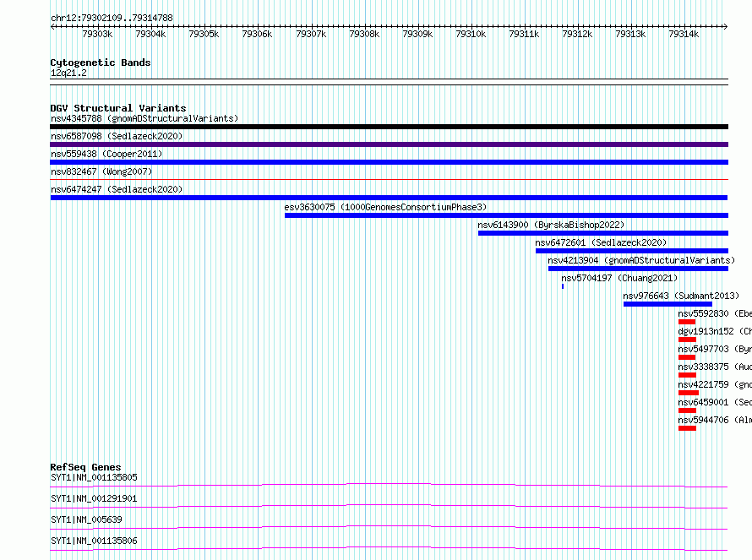Select the nsv5497703 red variant bar
The image size is (752, 560).
(687, 357)
